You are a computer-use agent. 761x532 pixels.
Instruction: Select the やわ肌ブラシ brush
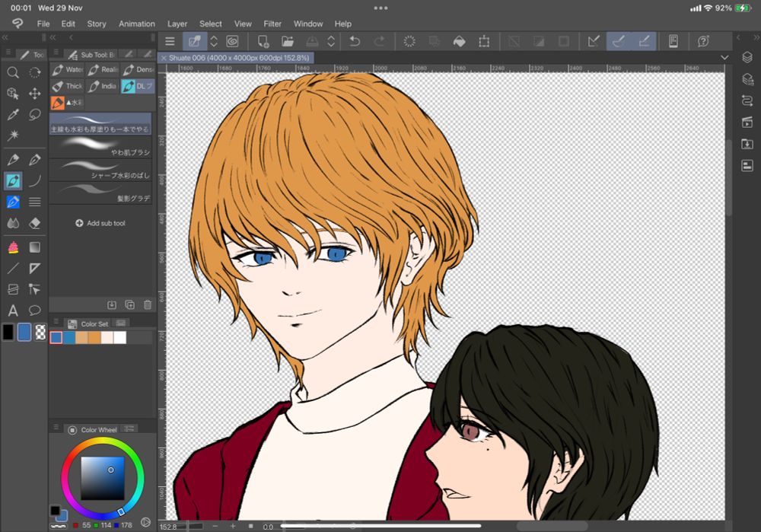[x=100, y=147]
